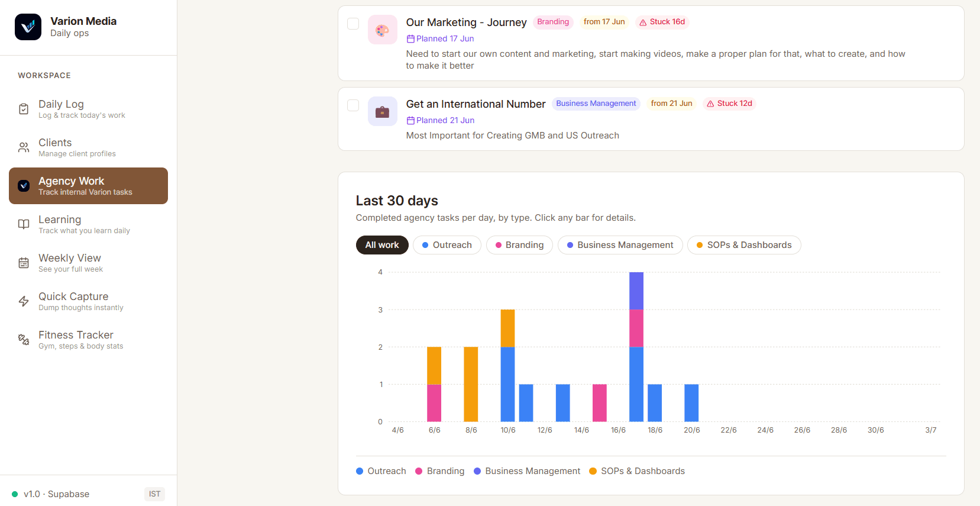Click the blue bar at 11/6
Image resolution: width=980 pixels, height=506 pixels.
(526, 403)
